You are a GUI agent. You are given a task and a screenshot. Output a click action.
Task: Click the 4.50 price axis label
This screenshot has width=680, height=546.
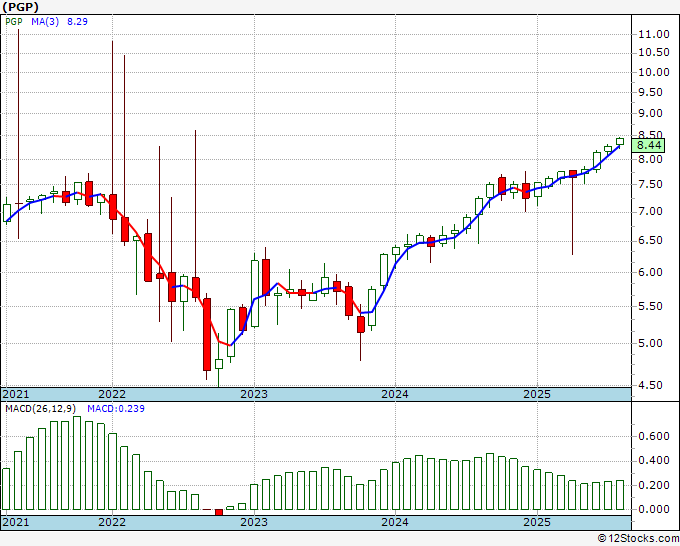(x=650, y=385)
